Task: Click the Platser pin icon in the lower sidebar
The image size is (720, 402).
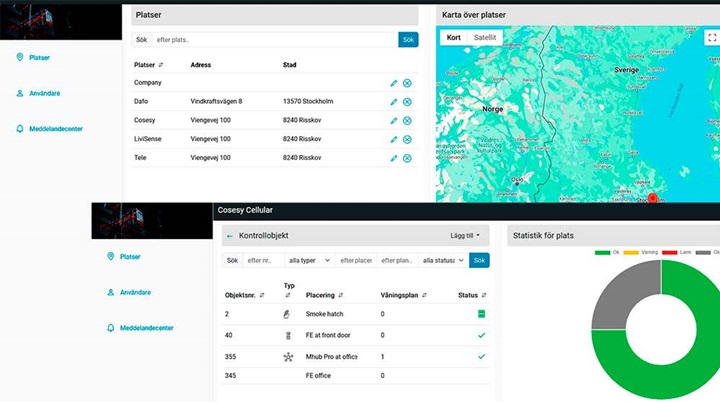Action: (x=110, y=256)
